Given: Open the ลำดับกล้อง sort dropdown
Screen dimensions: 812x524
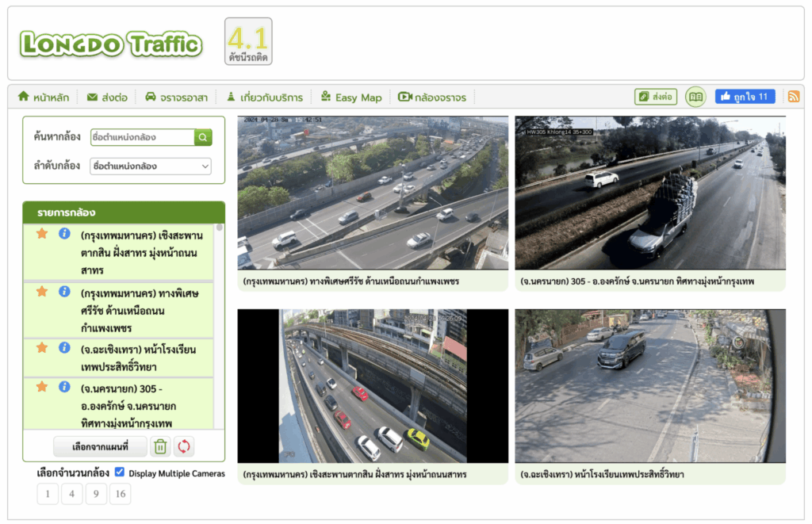Looking at the screenshot, I should tap(151, 166).
